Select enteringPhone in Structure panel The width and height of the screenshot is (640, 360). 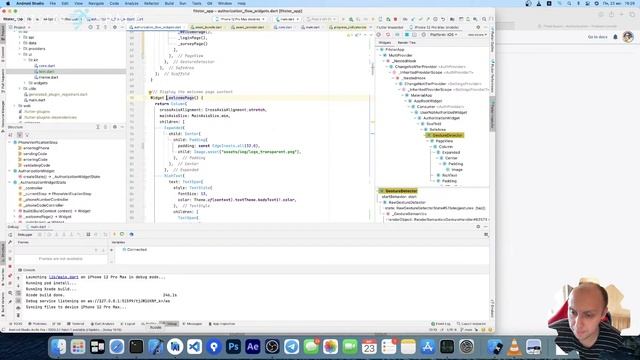35,148
